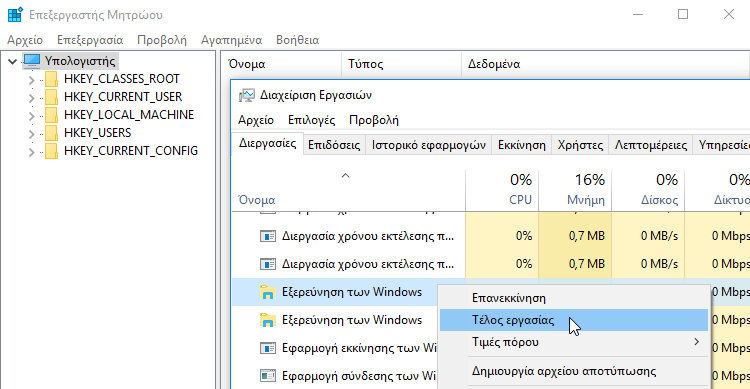
Task: Click Registry Editor Δεδομένα column header
Action: coord(606,64)
